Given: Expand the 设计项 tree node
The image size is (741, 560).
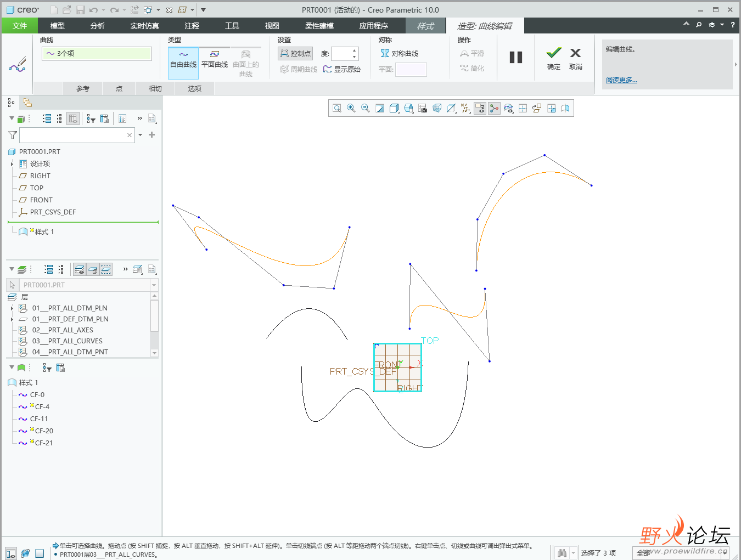Looking at the screenshot, I should 12,164.
